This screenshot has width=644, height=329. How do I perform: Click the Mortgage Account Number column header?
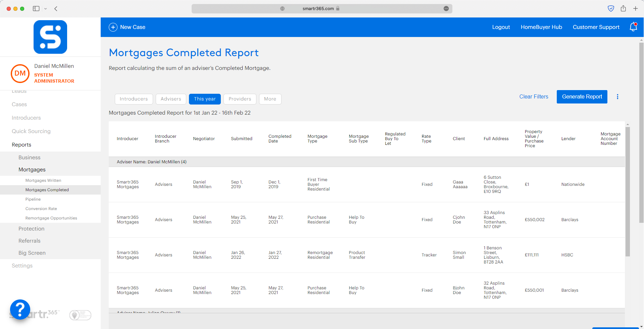(x=610, y=139)
